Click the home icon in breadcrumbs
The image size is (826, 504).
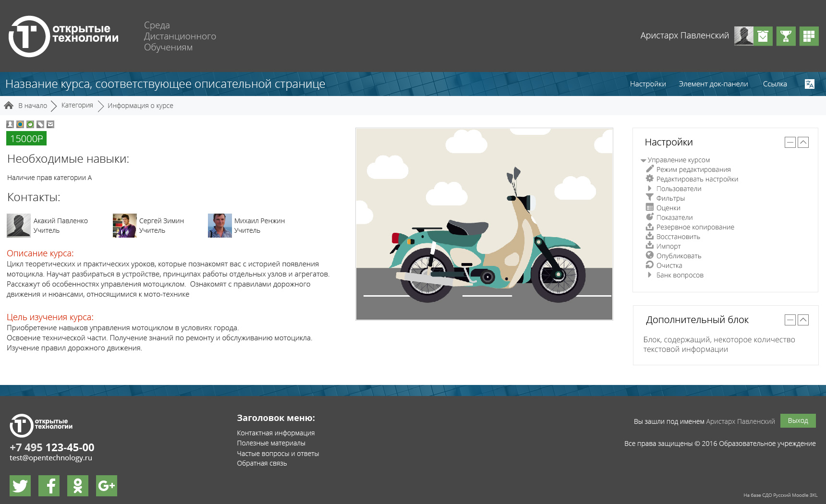tap(9, 105)
